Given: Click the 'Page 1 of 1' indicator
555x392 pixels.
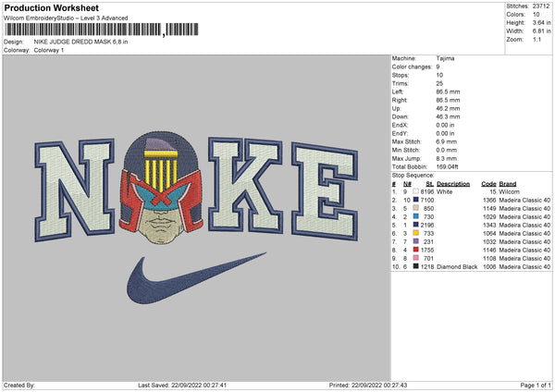Looking at the screenshot, I should (x=536, y=386).
